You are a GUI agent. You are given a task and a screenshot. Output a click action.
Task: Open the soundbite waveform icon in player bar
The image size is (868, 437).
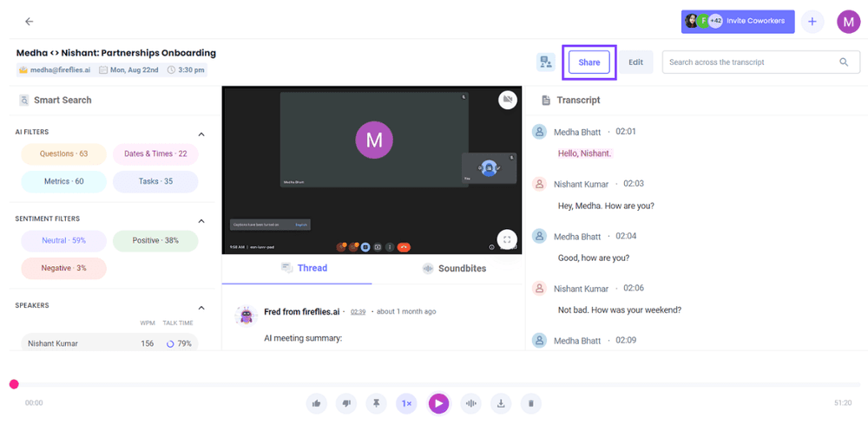(x=470, y=403)
